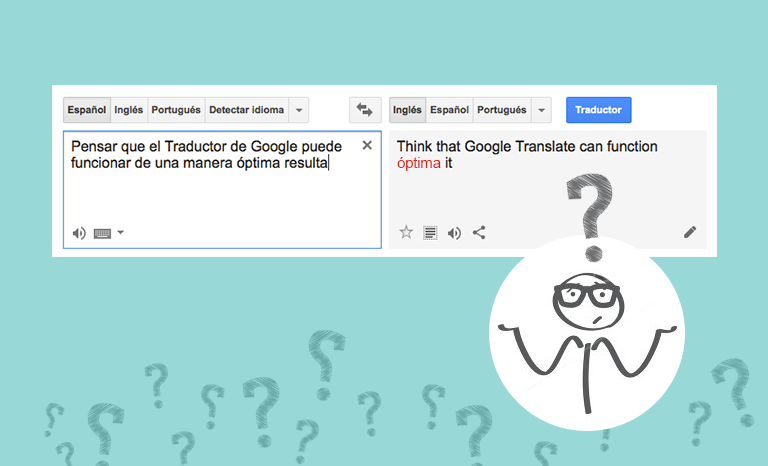Share the translation
Image resolution: width=768 pixels, height=466 pixels.
point(479,232)
